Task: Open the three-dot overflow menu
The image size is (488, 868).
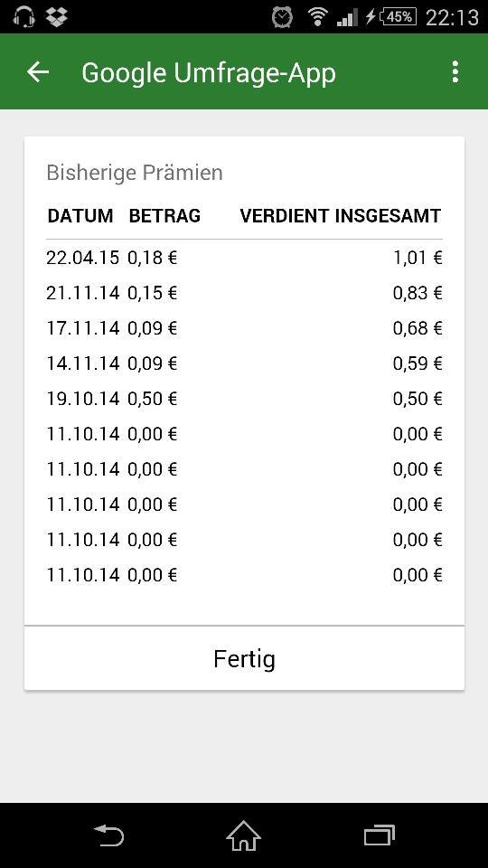Action: 455,72
